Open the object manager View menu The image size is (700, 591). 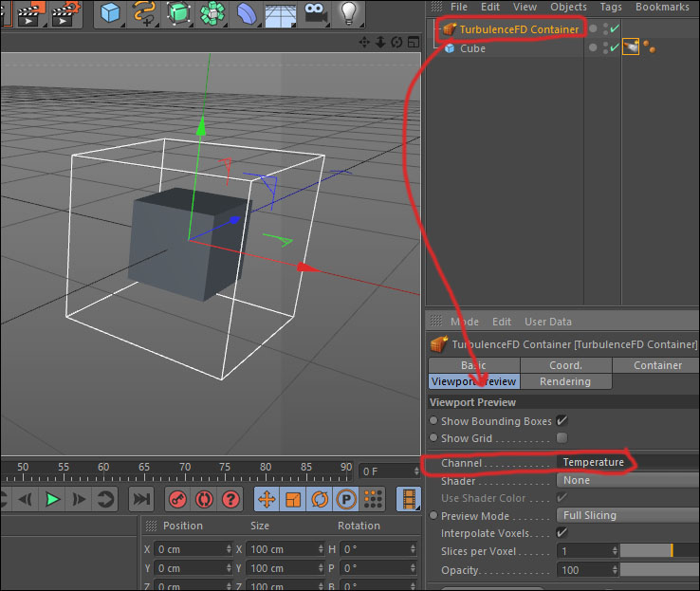525,7
